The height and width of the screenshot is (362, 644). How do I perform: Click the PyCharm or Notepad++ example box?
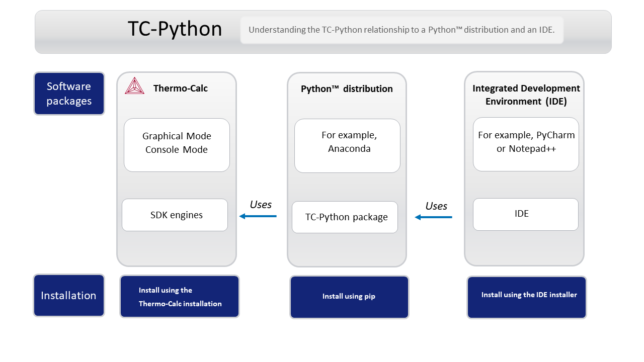pos(526,144)
